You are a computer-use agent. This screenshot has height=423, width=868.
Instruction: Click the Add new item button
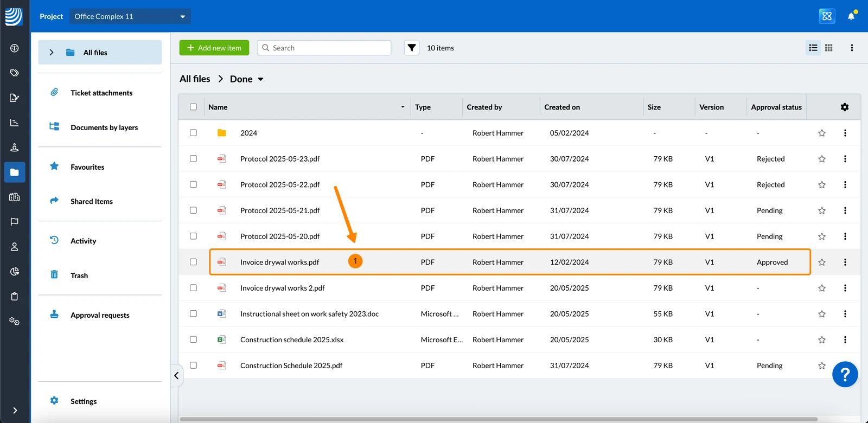coord(214,48)
